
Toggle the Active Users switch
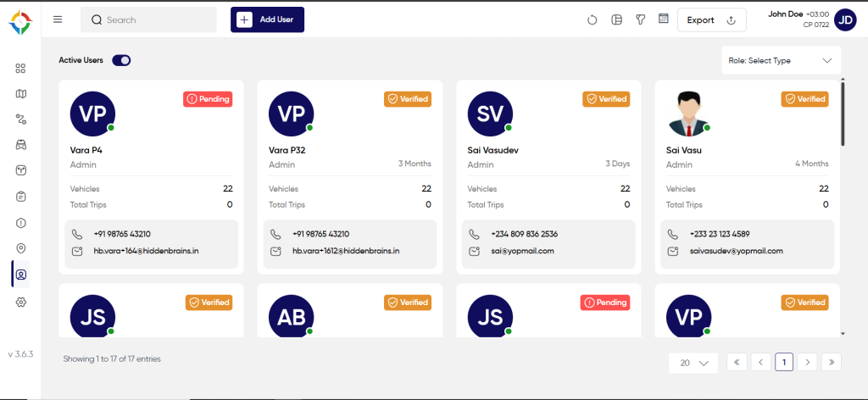coord(121,60)
